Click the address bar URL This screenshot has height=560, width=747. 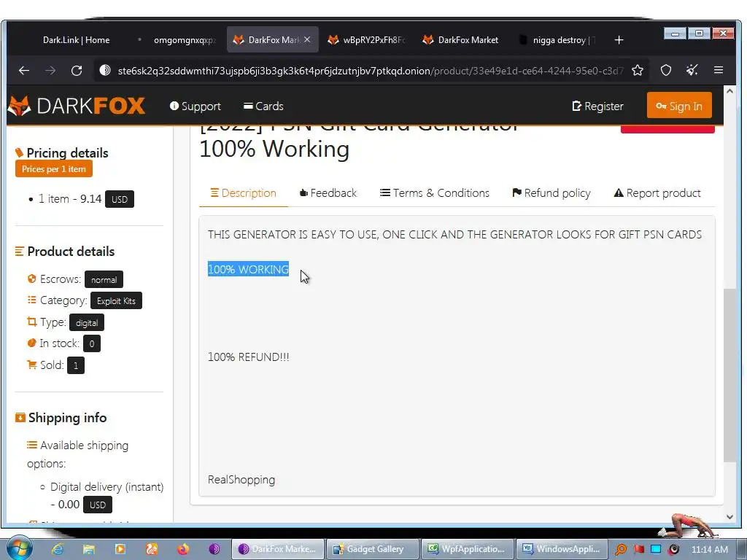[371, 71]
